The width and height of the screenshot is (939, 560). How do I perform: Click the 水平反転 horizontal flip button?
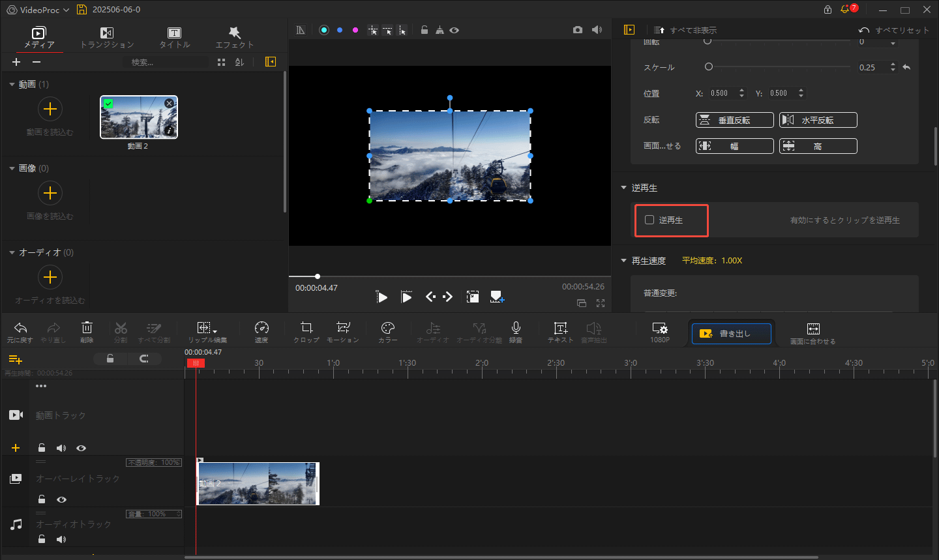point(818,120)
